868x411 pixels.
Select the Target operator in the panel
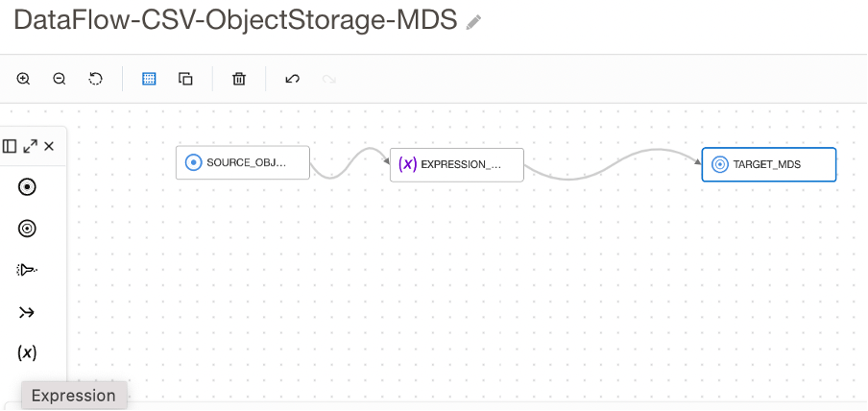point(28,229)
